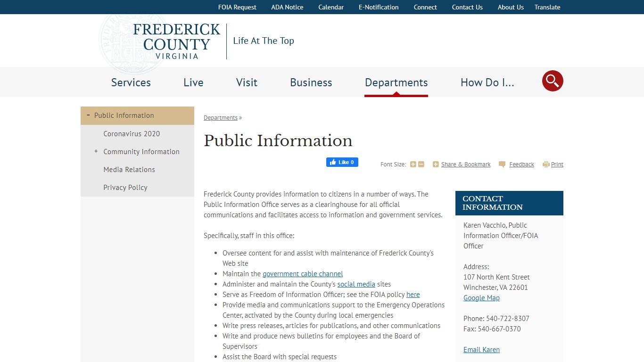Open Community Information sidebar page
The image size is (644, 362).
pos(141,152)
